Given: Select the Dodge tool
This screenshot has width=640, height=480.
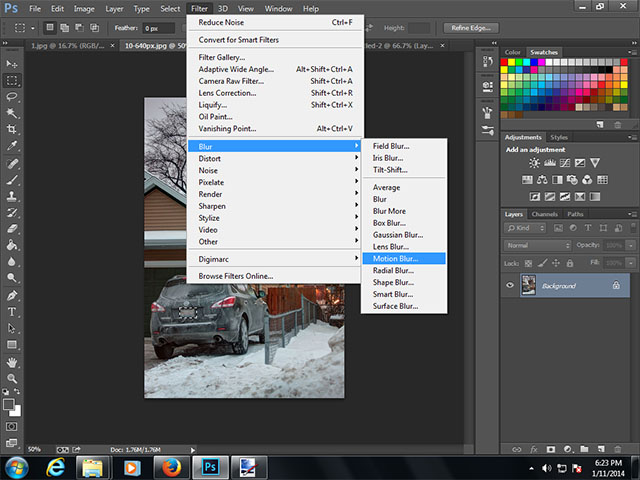Looking at the screenshot, I should pos(12,278).
